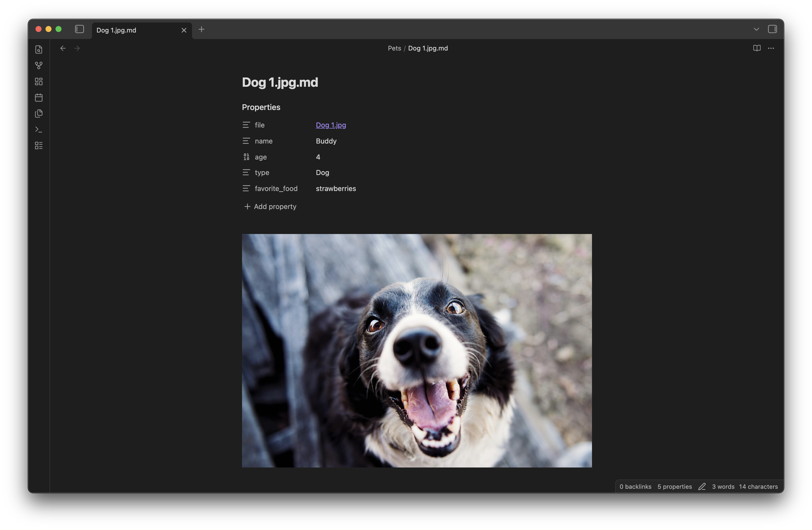This screenshot has width=812, height=530.
Task: Expand the tab list chevron
Action: coord(756,29)
